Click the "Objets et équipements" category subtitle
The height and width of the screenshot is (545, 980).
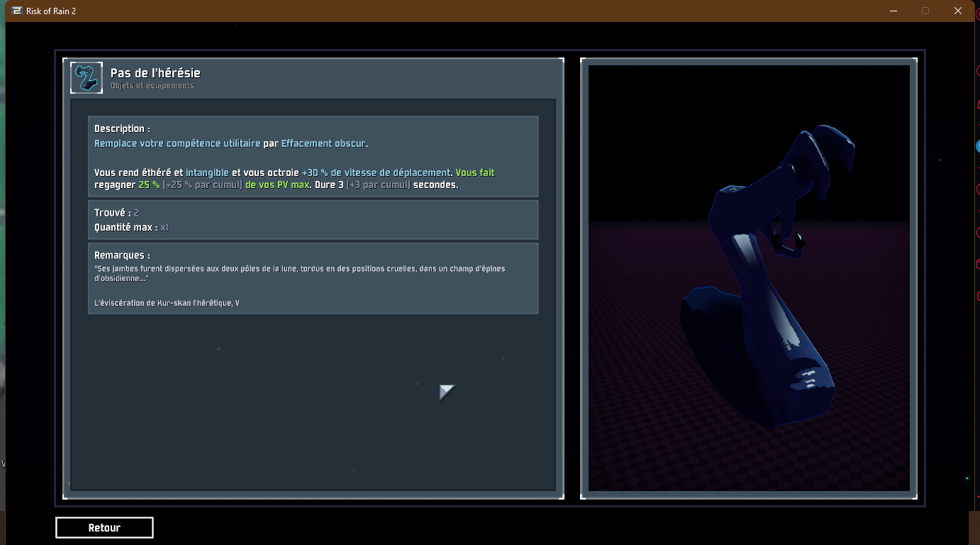pos(152,86)
